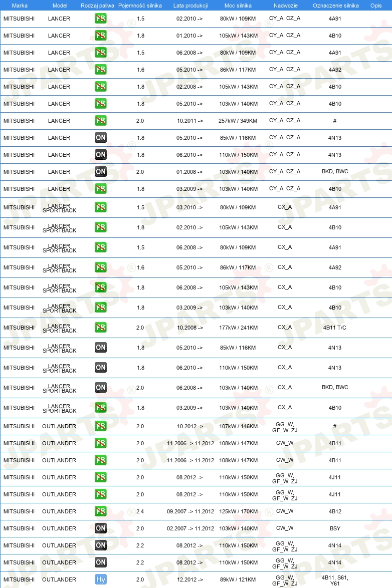Select ON diesel icon in Lancer Sportback 85kW row
Viewport: 392px width, 588px height.
click(100, 348)
